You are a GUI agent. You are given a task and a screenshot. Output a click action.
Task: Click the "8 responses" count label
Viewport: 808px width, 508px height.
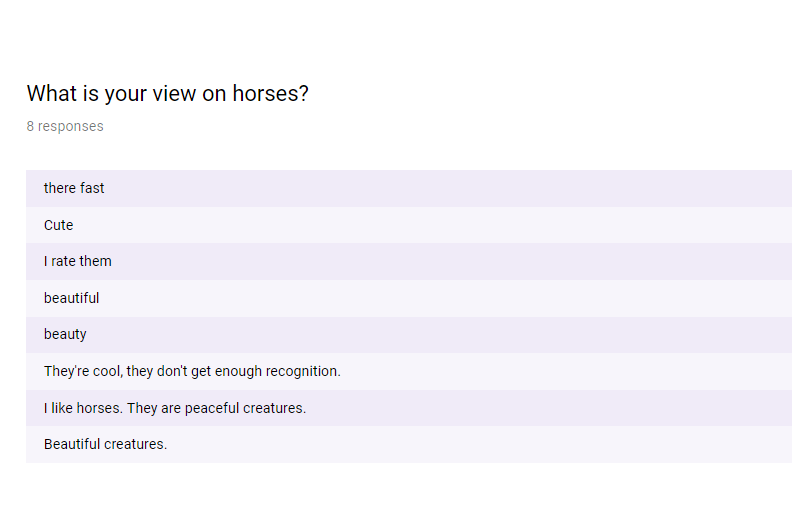pyautogui.click(x=65, y=126)
